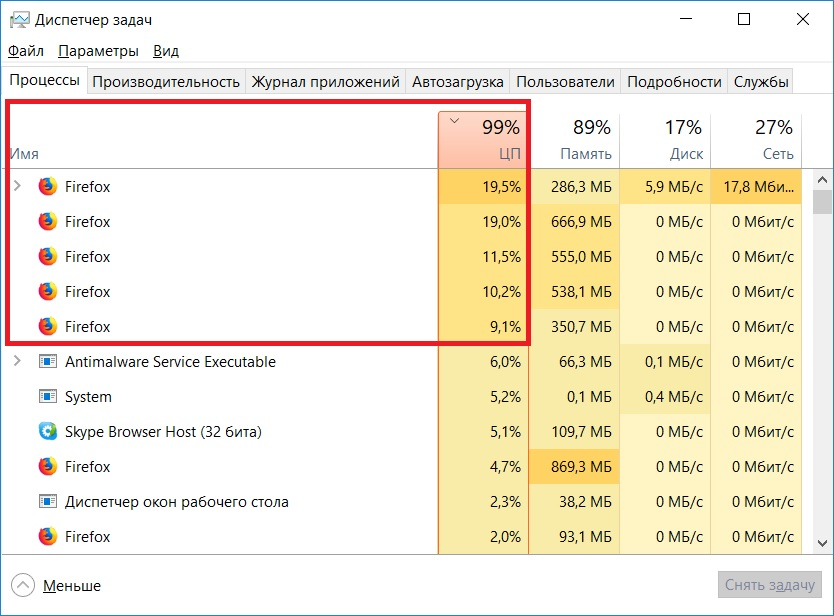Switch to the Производительность tab
Viewport: 834px width, 616px height.
coord(166,82)
